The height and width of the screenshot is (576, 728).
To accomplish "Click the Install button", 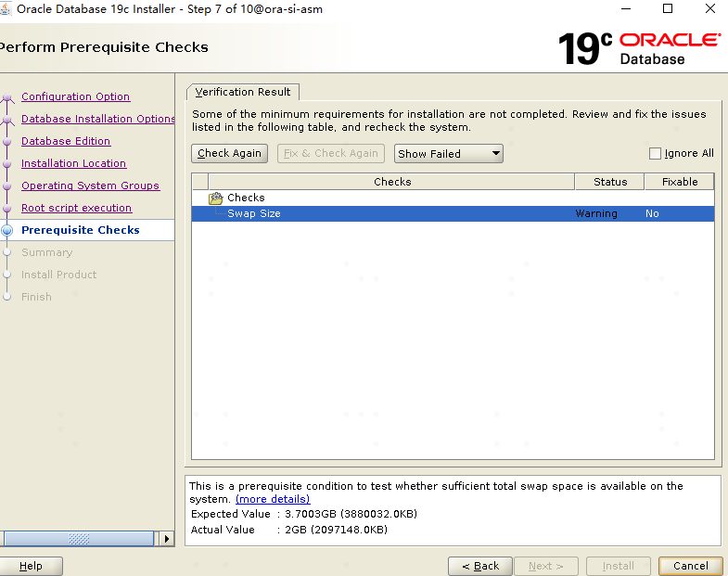I will click(x=618, y=566).
